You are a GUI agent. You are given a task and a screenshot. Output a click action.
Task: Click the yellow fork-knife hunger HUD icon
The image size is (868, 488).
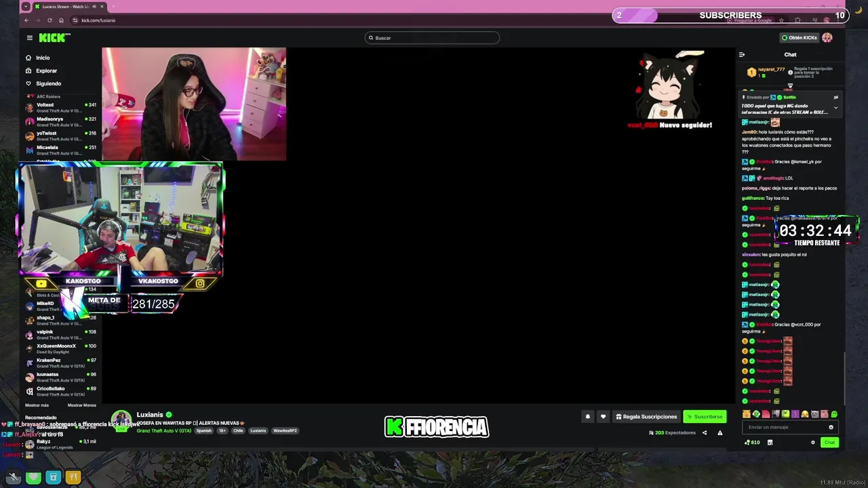(x=73, y=477)
